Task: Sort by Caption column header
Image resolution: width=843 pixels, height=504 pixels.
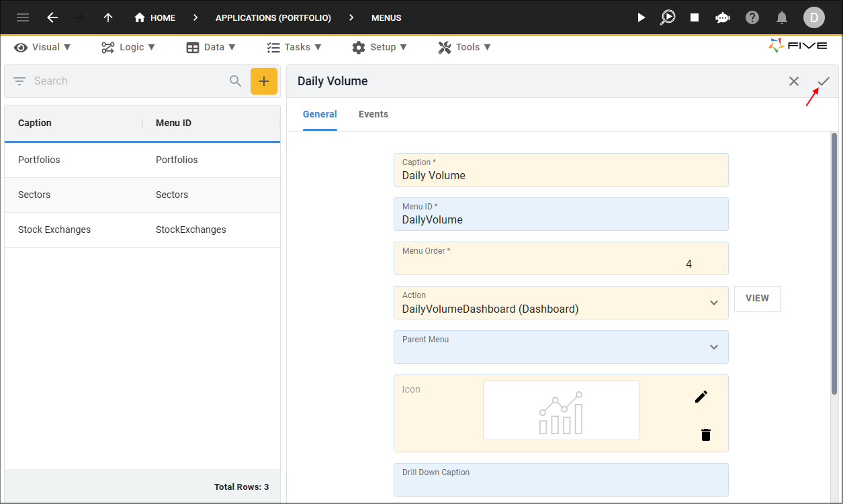Action: 35,123
